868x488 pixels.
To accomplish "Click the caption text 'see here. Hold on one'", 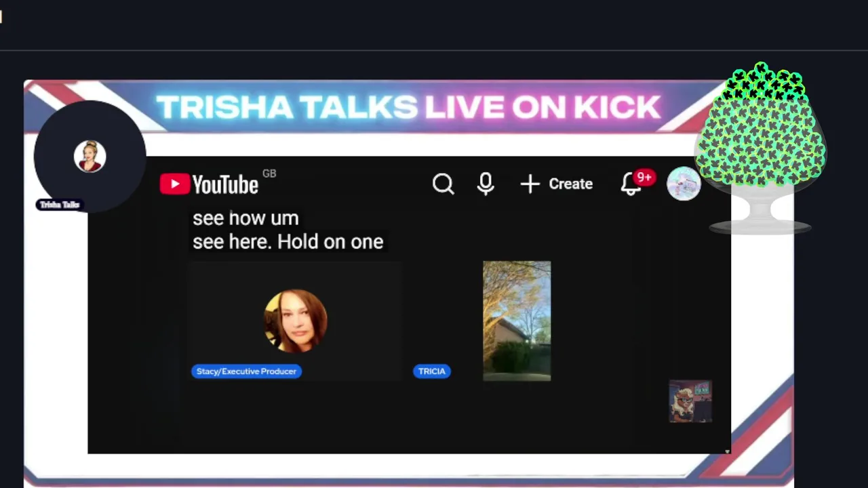I will (288, 242).
